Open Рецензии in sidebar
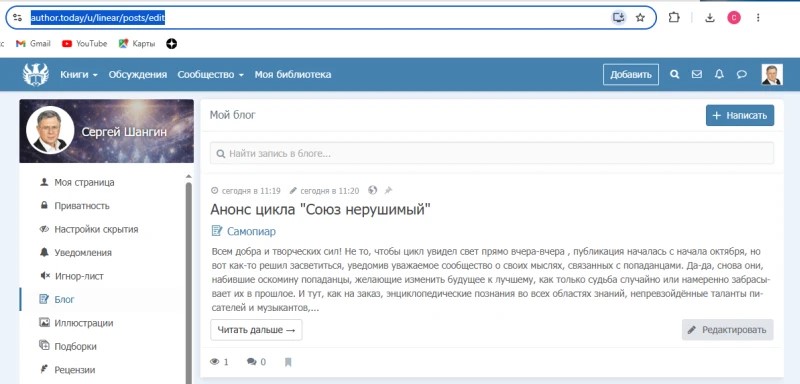The height and width of the screenshot is (384, 800). [74, 370]
